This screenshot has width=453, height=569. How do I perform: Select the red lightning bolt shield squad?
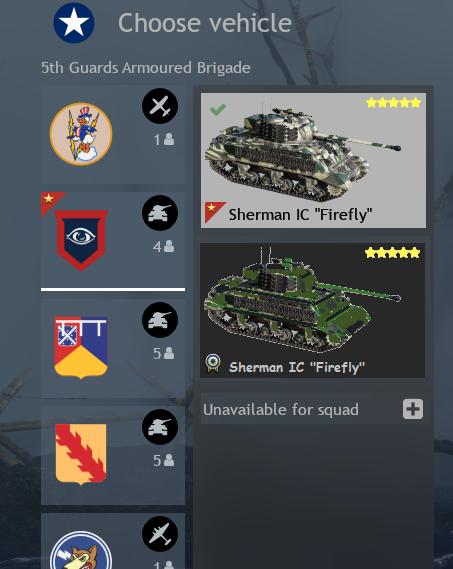81,454
